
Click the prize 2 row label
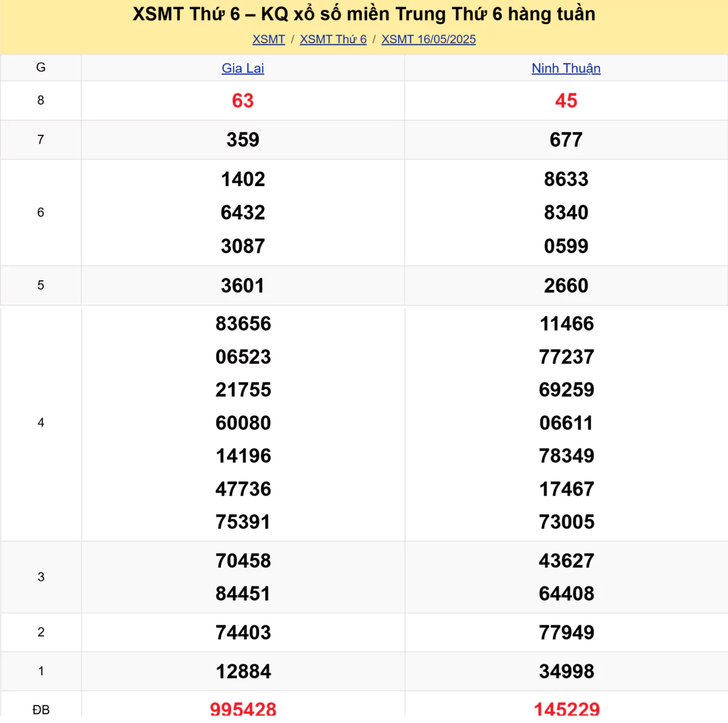tap(41, 633)
